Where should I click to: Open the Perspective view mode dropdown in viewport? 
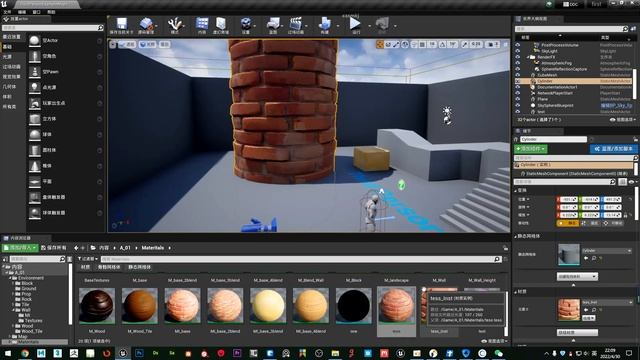click(x=127, y=44)
